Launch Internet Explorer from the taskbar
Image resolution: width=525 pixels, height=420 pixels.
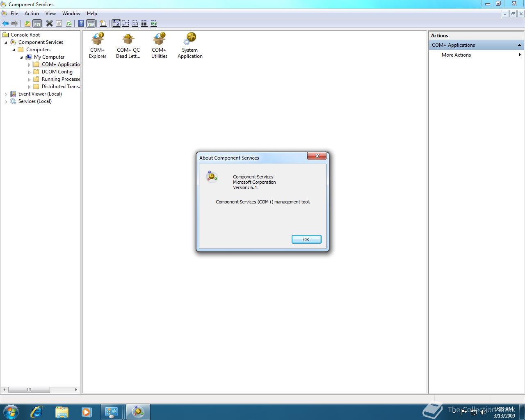[37, 412]
